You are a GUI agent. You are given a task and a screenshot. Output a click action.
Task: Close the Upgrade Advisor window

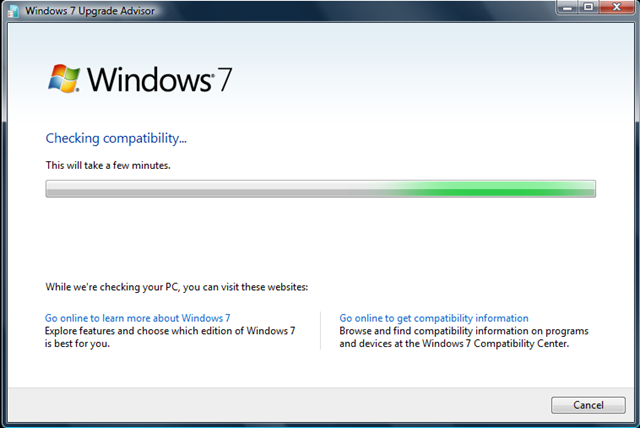click(617, 7)
